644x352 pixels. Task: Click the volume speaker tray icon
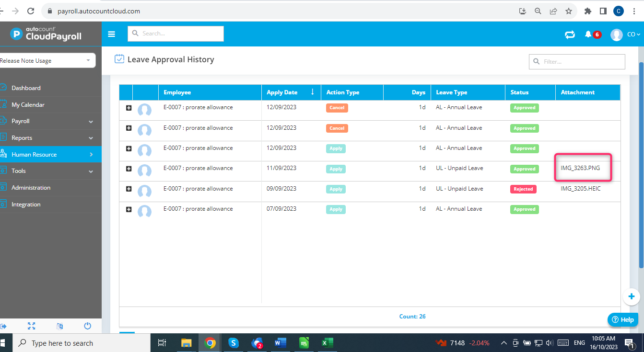(550, 343)
